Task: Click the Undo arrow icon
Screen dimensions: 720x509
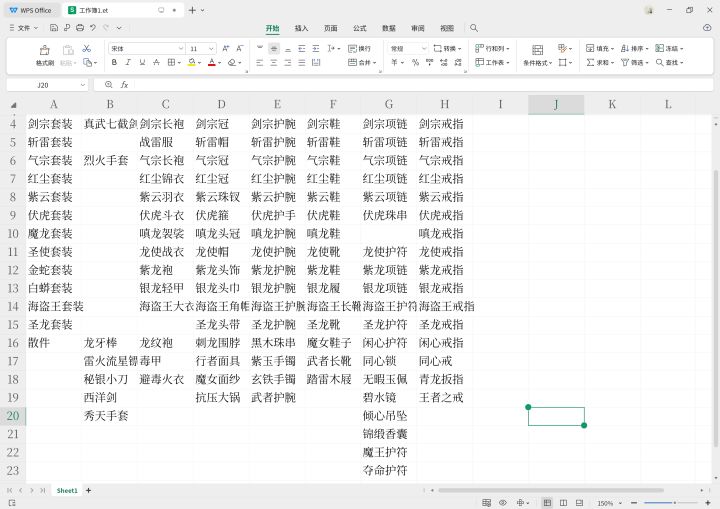Action: (93, 28)
